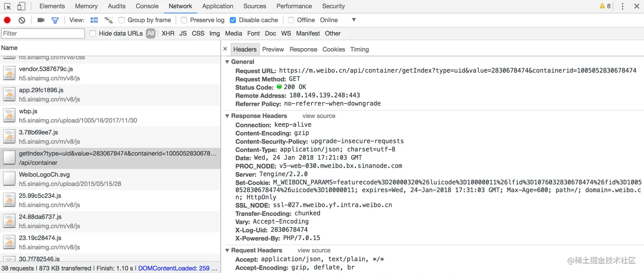Enable the Offline checkbox

point(291,20)
